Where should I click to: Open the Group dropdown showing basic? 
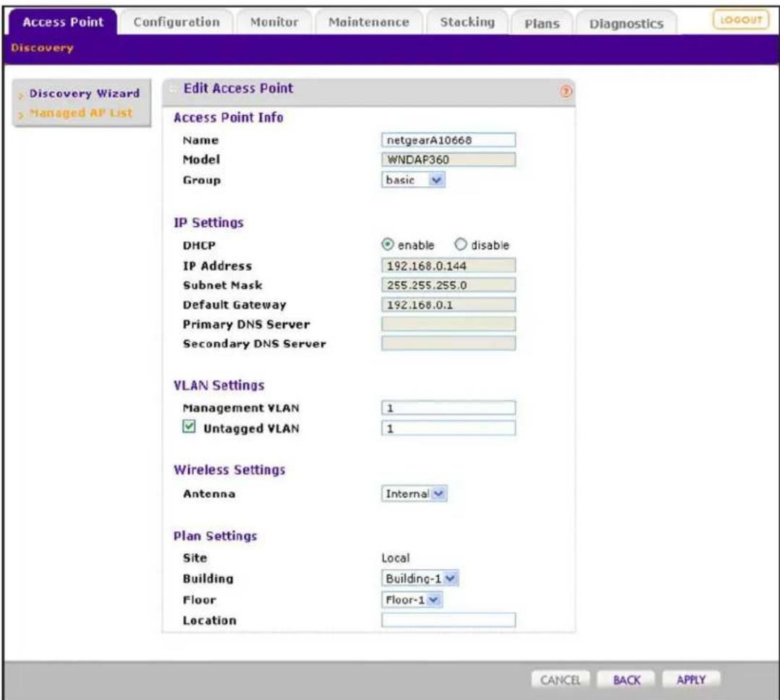click(413, 180)
